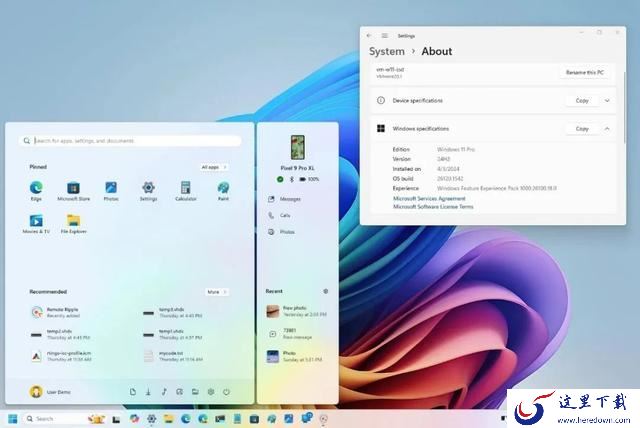The height and width of the screenshot is (428, 640).
Task: Open the Paint pinned app
Action: [223, 191]
